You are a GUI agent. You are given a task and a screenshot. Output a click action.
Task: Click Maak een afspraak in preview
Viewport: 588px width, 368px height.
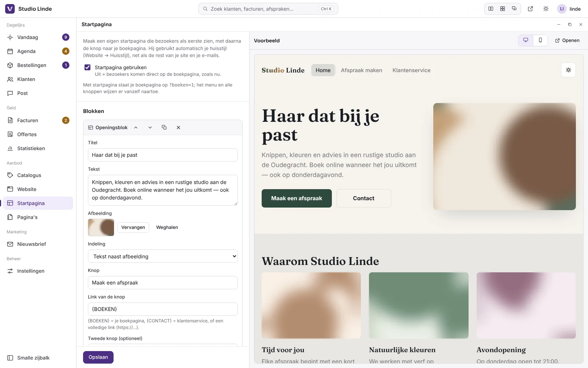point(297,198)
